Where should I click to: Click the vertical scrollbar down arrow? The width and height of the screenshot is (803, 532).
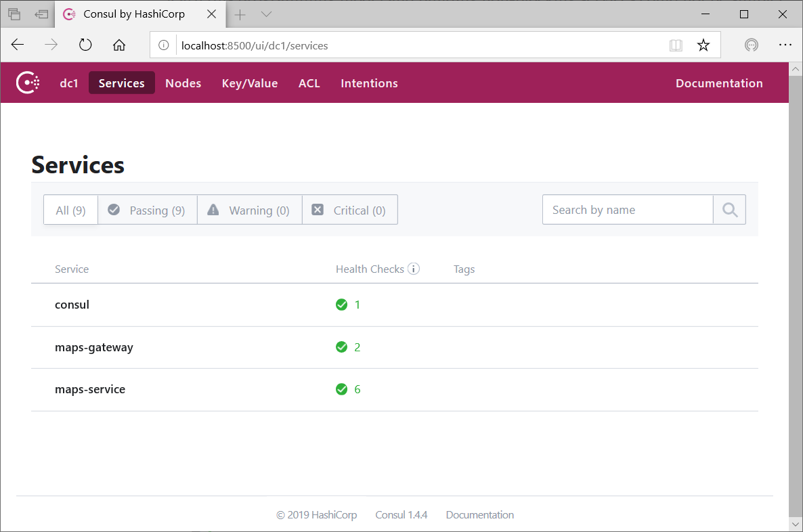(796, 524)
